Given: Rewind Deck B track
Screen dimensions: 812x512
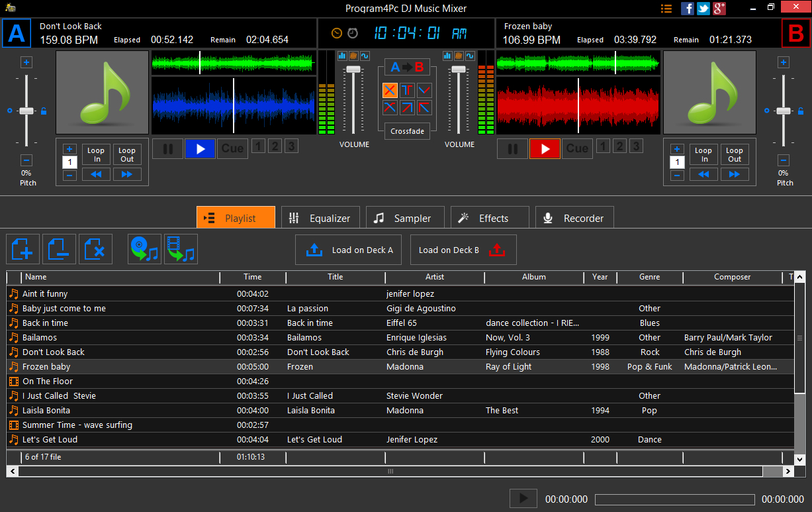Looking at the screenshot, I should 703,174.
